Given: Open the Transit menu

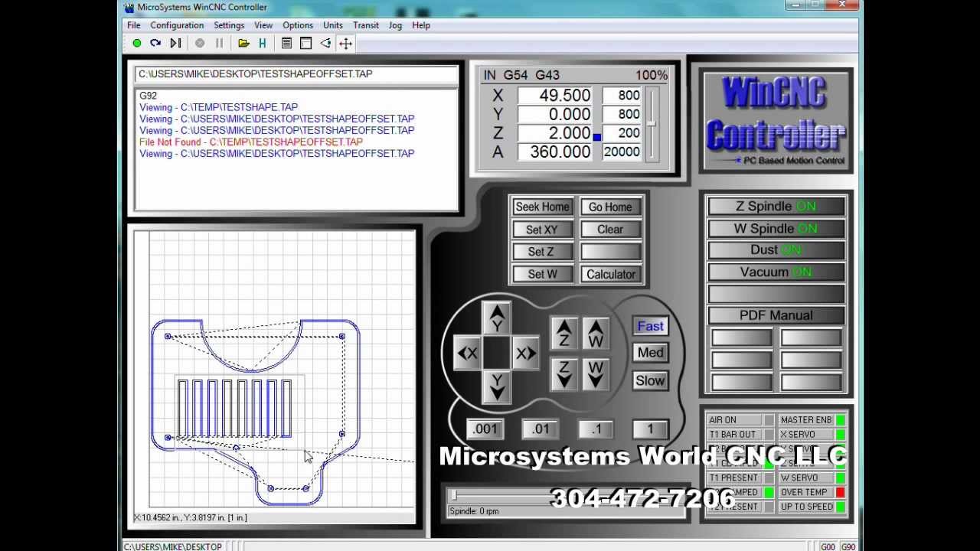Looking at the screenshot, I should coord(366,25).
